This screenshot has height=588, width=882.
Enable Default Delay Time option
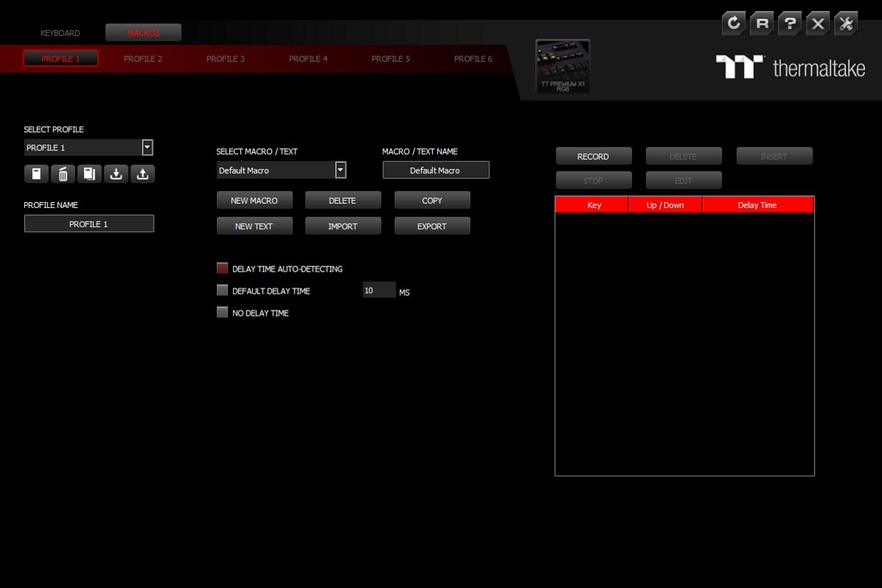[x=222, y=290]
